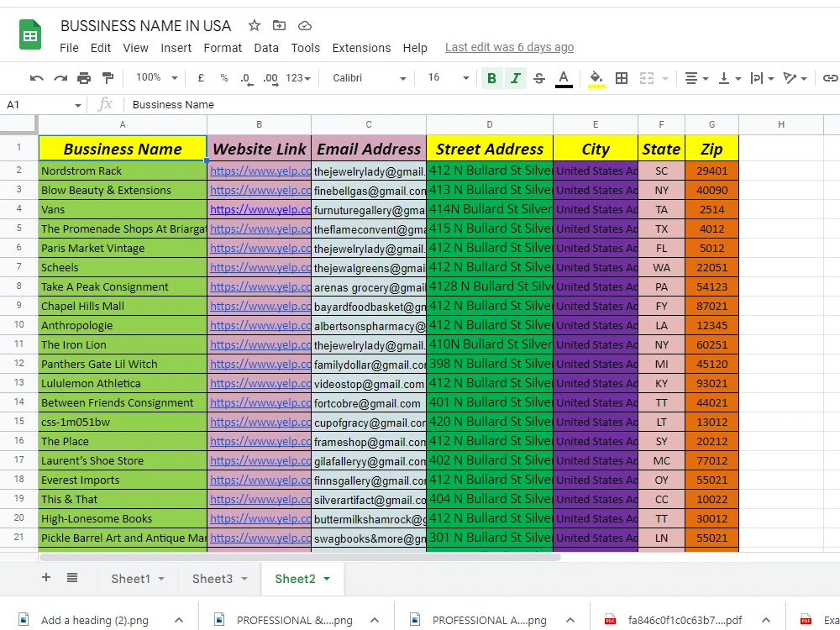Image resolution: width=840 pixels, height=630 pixels.
Task: Open the text color picker
Action: point(564,78)
